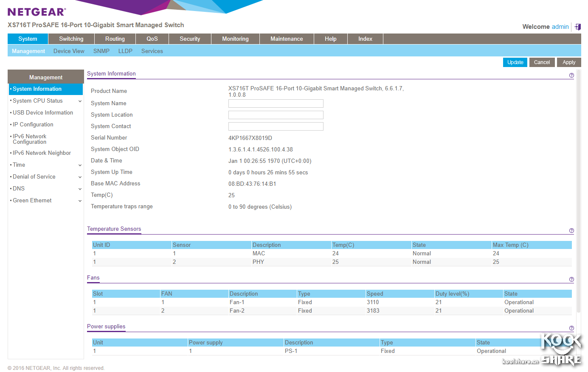This screenshot has height=372, width=588.
Task: Open help icon for Power supplies section
Action: (571, 328)
